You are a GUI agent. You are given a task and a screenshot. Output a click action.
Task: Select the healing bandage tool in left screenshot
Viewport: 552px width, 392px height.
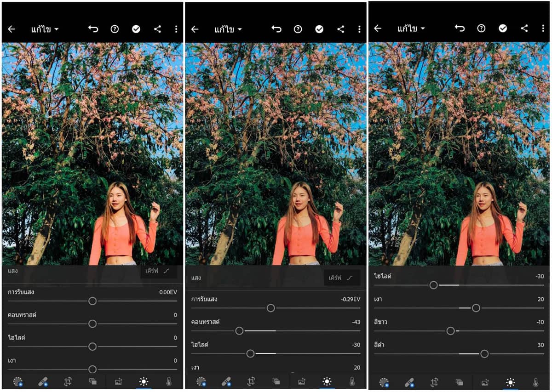43,381
